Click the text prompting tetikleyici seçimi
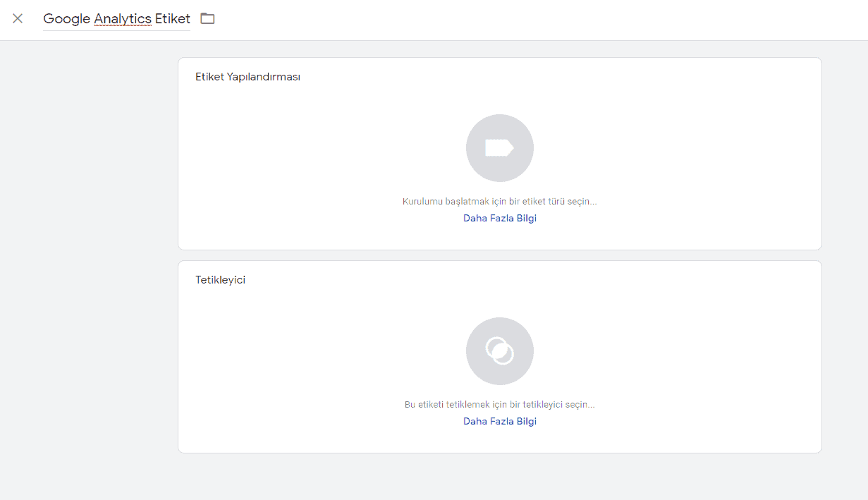 pyautogui.click(x=500, y=404)
